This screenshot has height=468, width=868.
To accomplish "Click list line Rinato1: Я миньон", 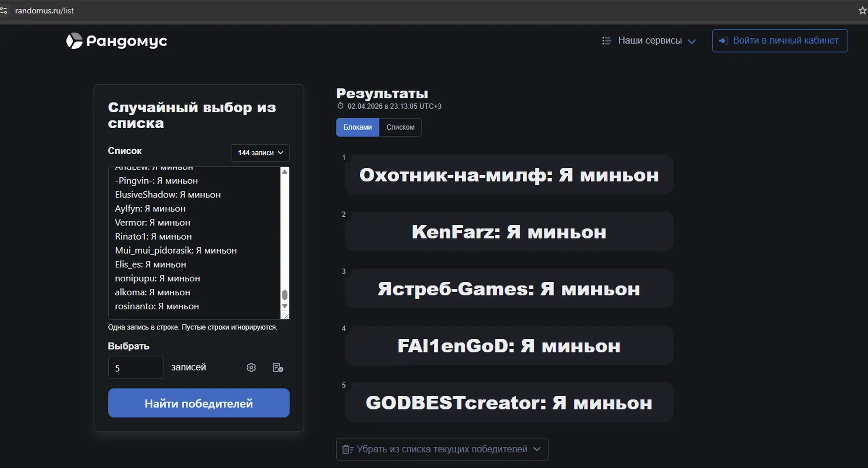I will click(153, 236).
